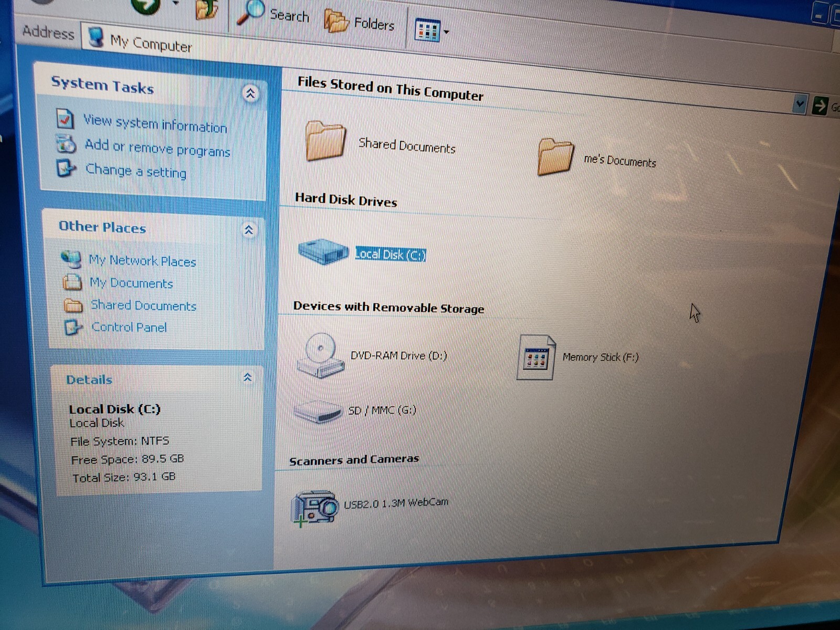The width and height of the screenshot is (840, 630).
Task: Click the View system information icon
Action: 65,119
